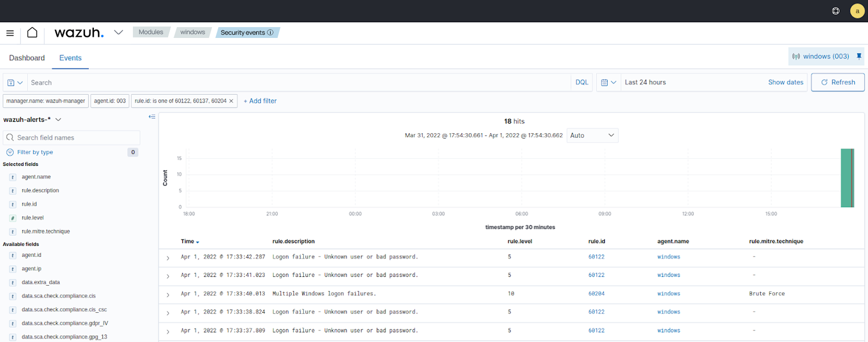Click Add filter link

tap(260, 101)
